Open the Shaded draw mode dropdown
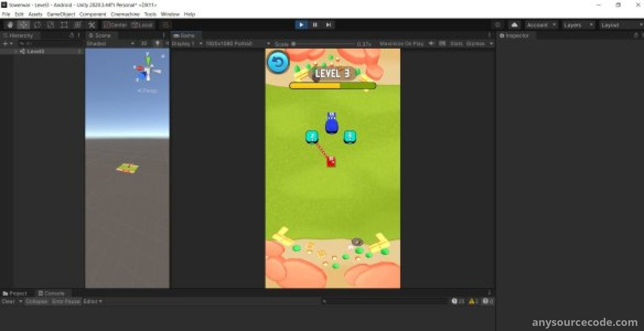This screenshot has width=644, height=331. point(110,43)
